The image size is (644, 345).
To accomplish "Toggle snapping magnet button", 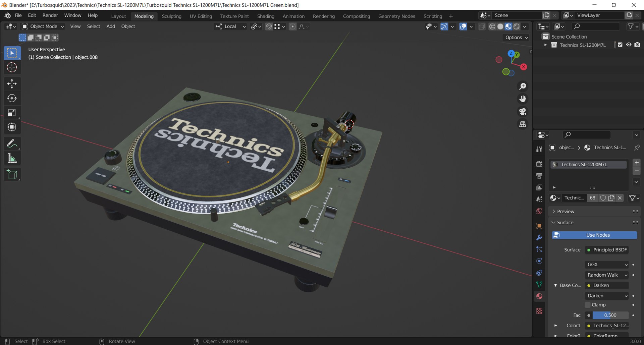I will (x=269, y=26).
